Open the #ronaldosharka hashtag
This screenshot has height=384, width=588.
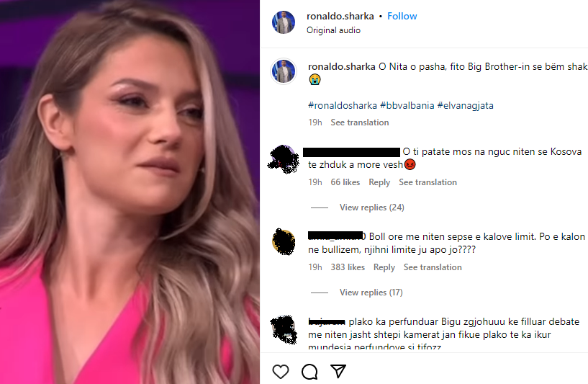[x=343, y=105]
